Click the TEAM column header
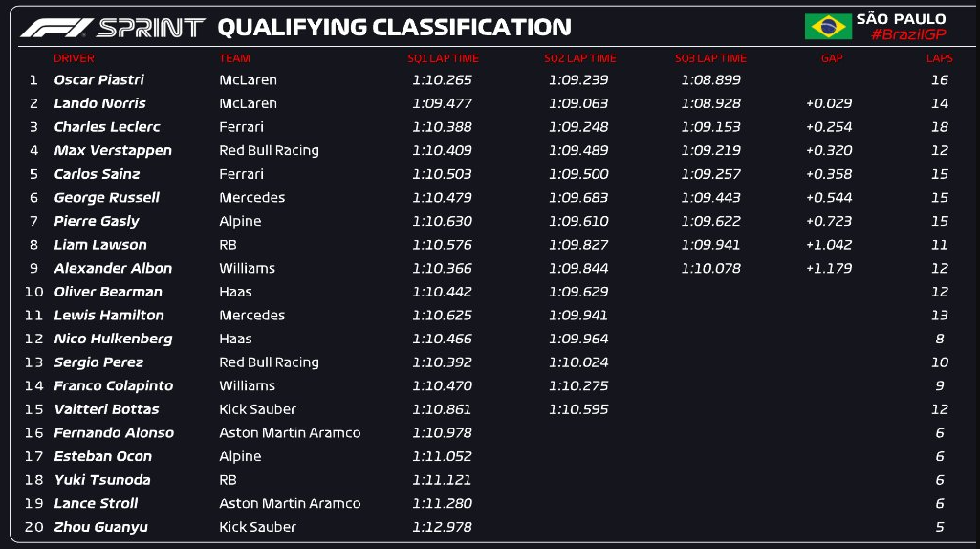This screenshot has width=980, height=549. click(x=234, y=58)
